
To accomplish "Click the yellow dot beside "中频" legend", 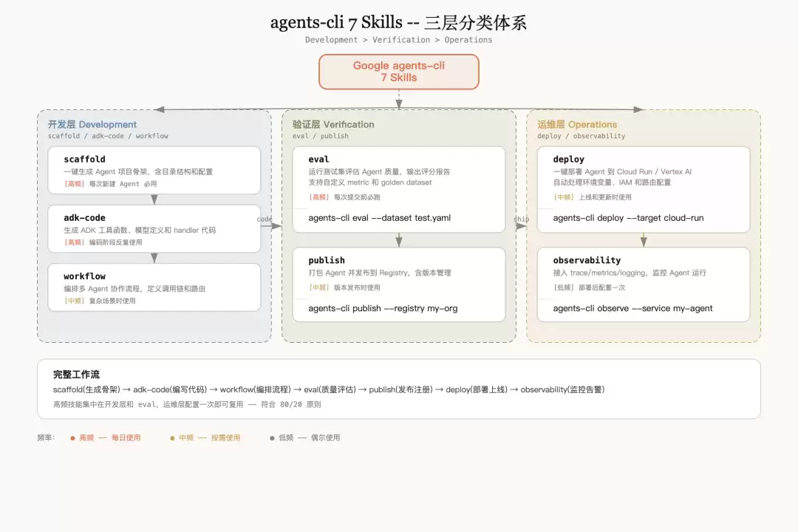I will [172, 438].
